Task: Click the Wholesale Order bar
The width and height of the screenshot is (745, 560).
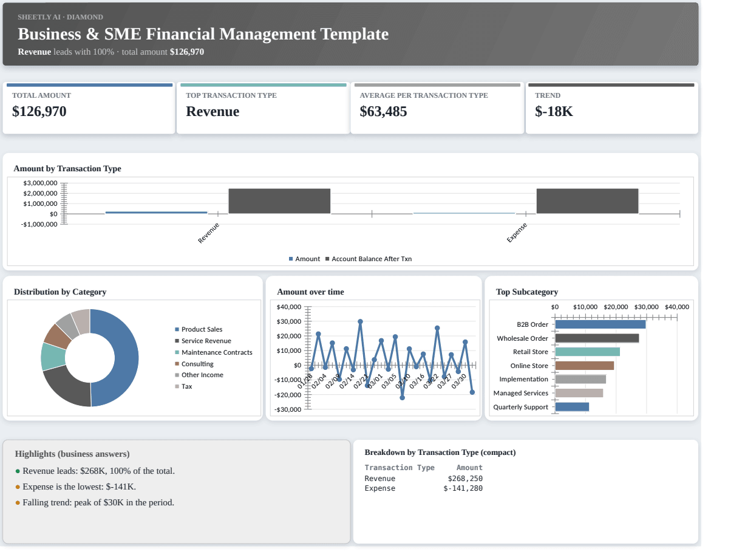Action: [x=597, y=338]
